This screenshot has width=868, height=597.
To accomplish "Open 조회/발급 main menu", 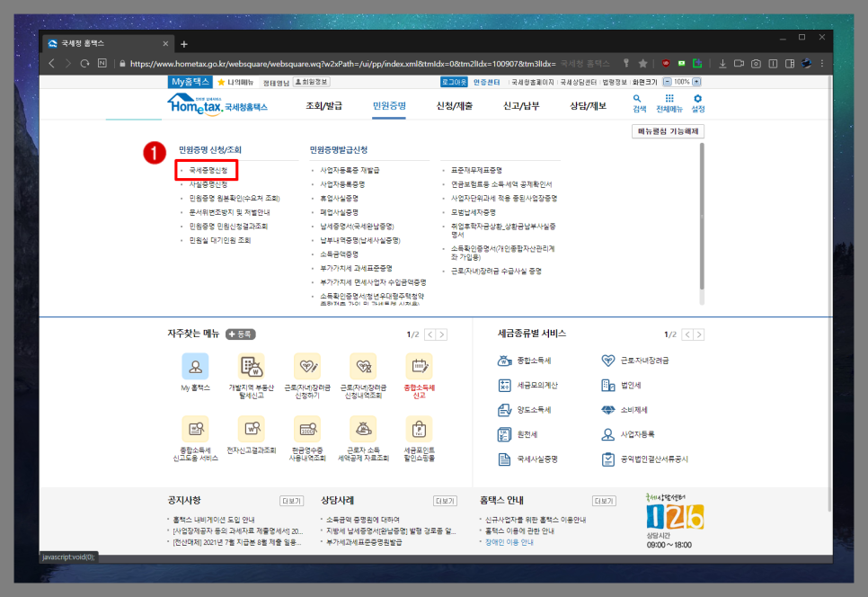I will pyautogui.click(x=323, y=106).
